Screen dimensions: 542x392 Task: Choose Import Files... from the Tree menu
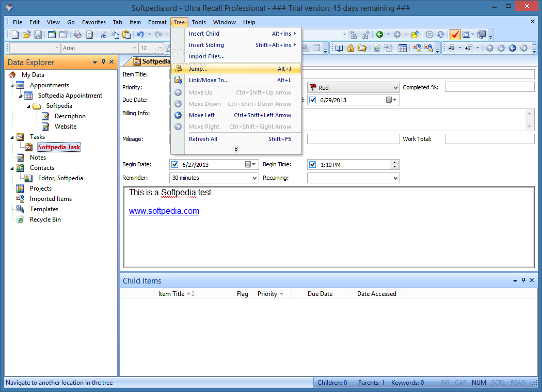click(236, 56)
